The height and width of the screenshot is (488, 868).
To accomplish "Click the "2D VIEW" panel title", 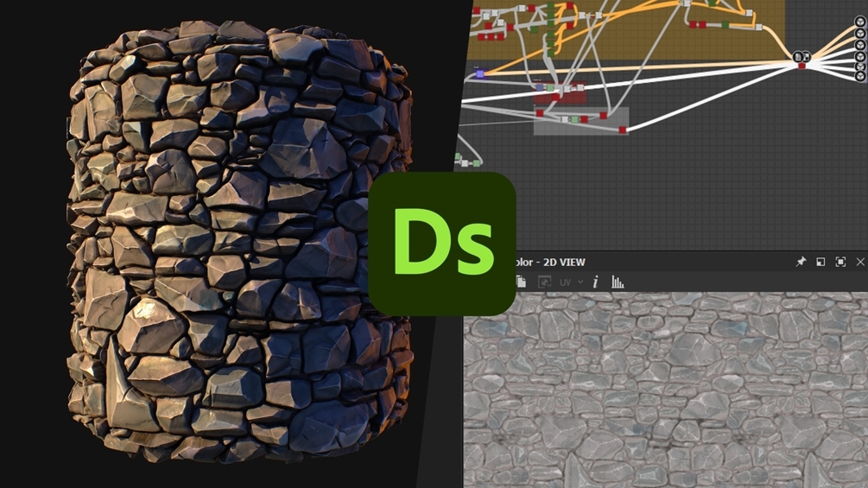I will [564, 263].
